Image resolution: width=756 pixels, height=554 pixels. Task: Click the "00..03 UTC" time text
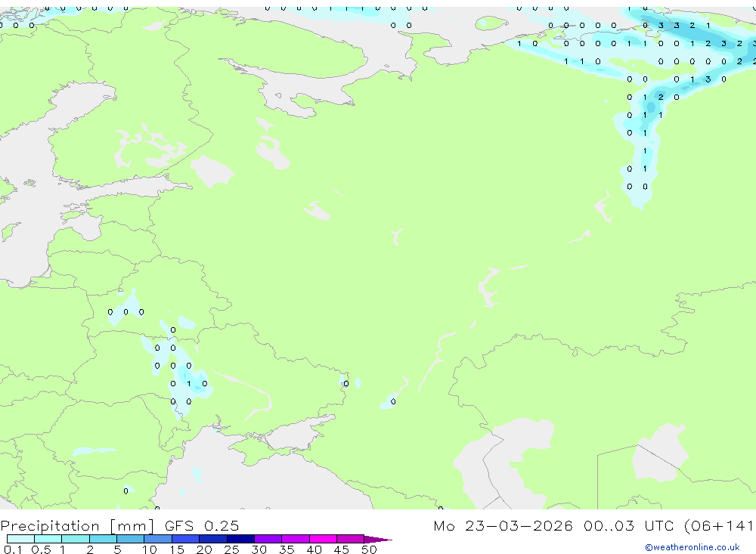[x=629, y=525]
